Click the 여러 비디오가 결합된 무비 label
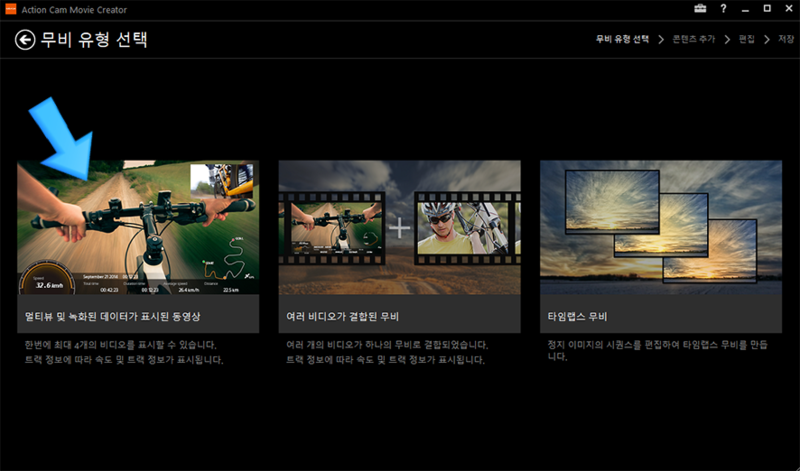This screenshot has height=471, width=800. [x=343, y=316]
